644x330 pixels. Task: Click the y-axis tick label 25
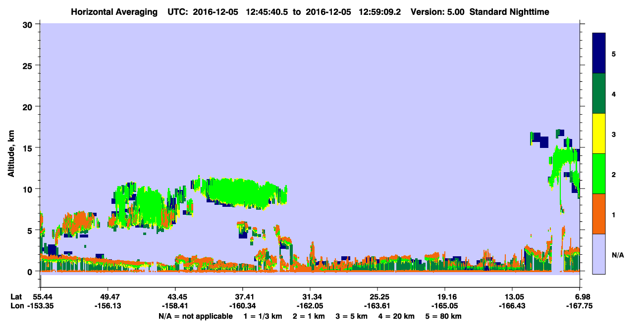point(29,65)
